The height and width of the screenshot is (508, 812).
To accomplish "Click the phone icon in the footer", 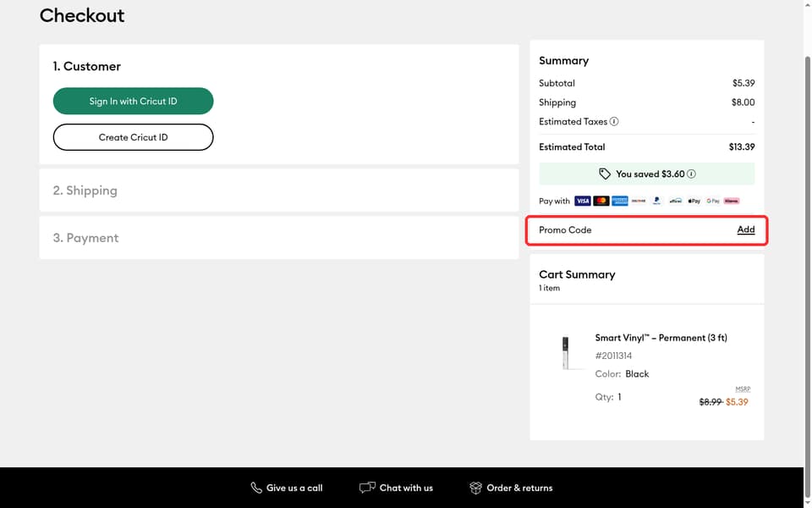I will click(255, 488).
